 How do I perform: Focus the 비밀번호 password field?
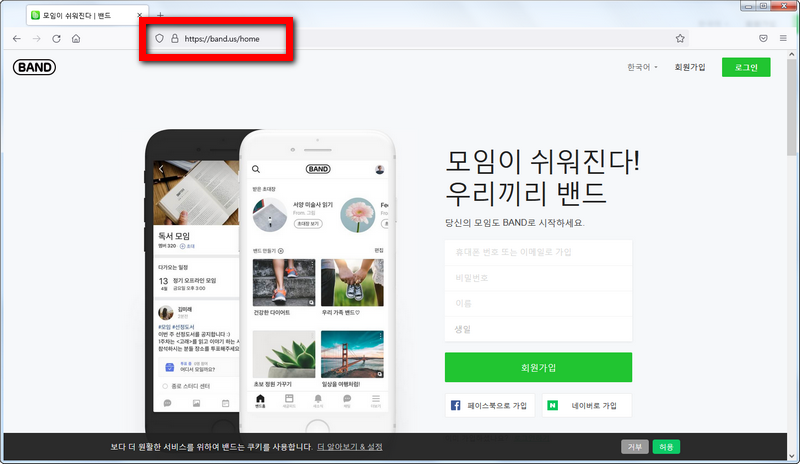point(538,278)
